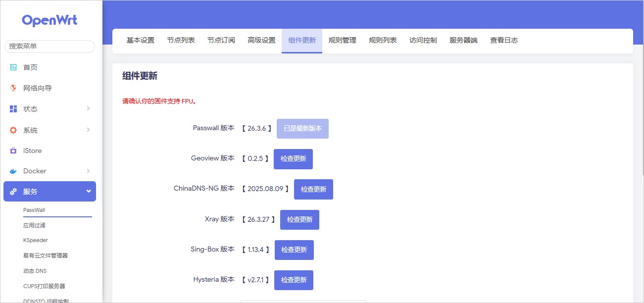The image size is (644, 303).
Task: Click the home page bar-chart icon
Action: (13, 67)
